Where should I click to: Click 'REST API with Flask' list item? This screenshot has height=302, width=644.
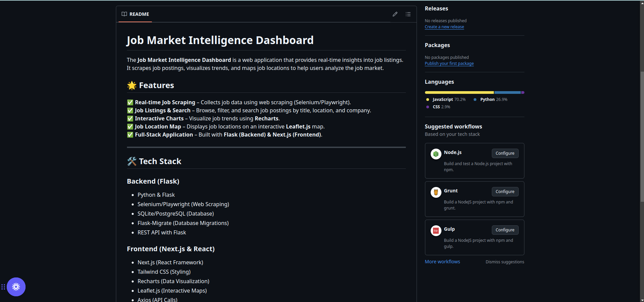(162, 233)
